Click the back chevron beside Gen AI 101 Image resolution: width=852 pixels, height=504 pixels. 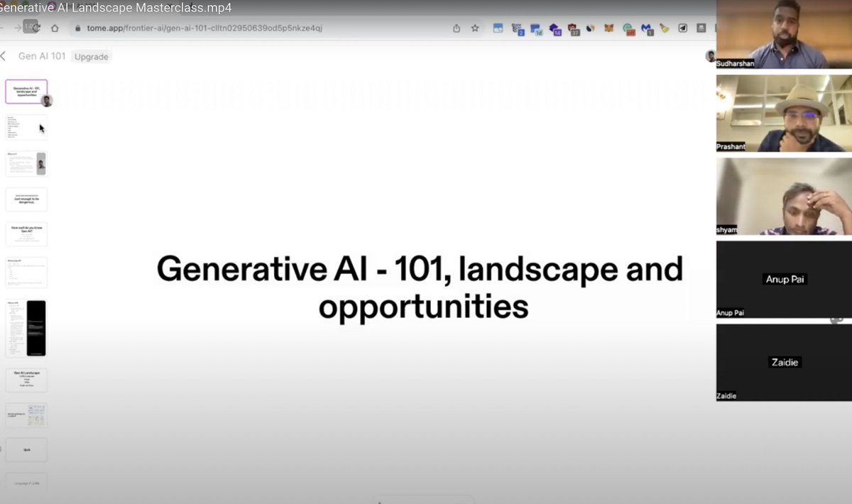coord(4,56)
